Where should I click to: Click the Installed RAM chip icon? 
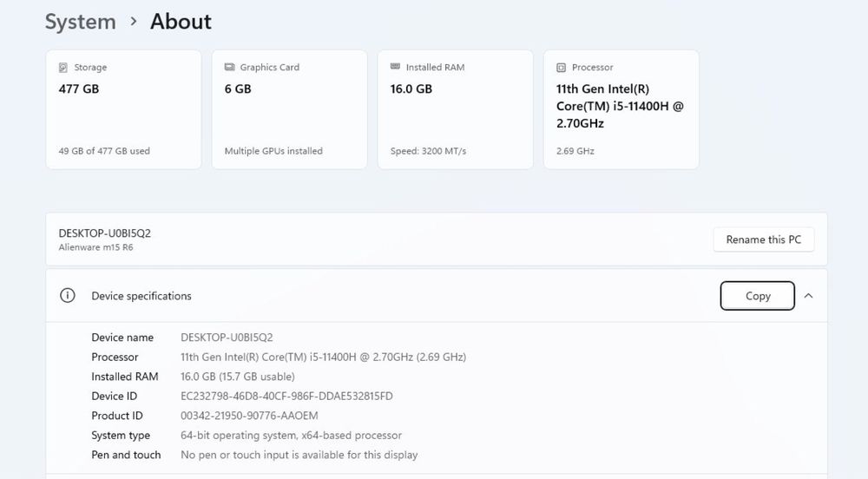pos(396,68)
